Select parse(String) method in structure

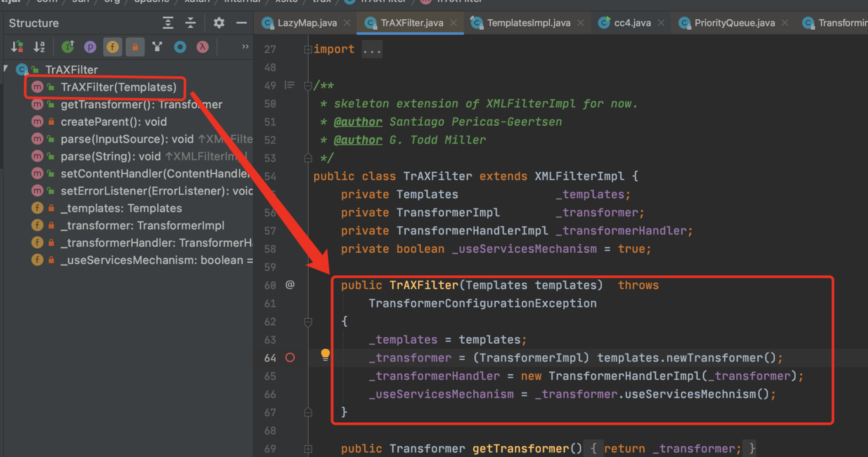pyautogui.click(x=111, y=156)
